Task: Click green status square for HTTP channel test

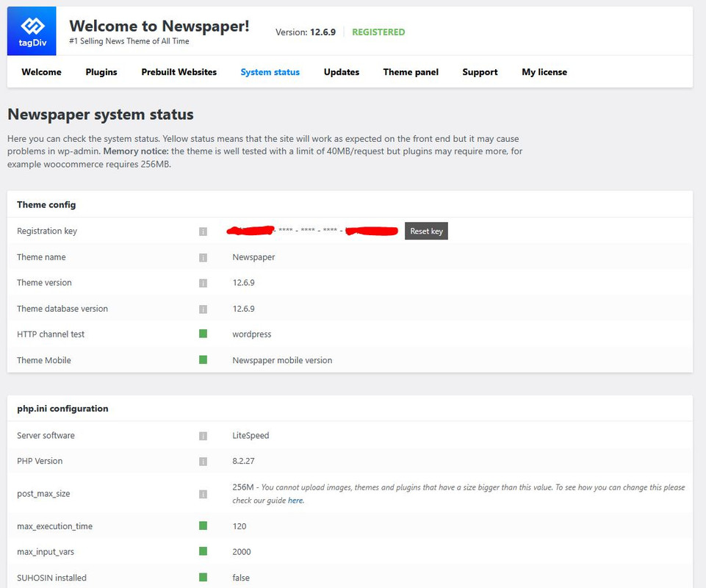Action: (x=203, y=334)
